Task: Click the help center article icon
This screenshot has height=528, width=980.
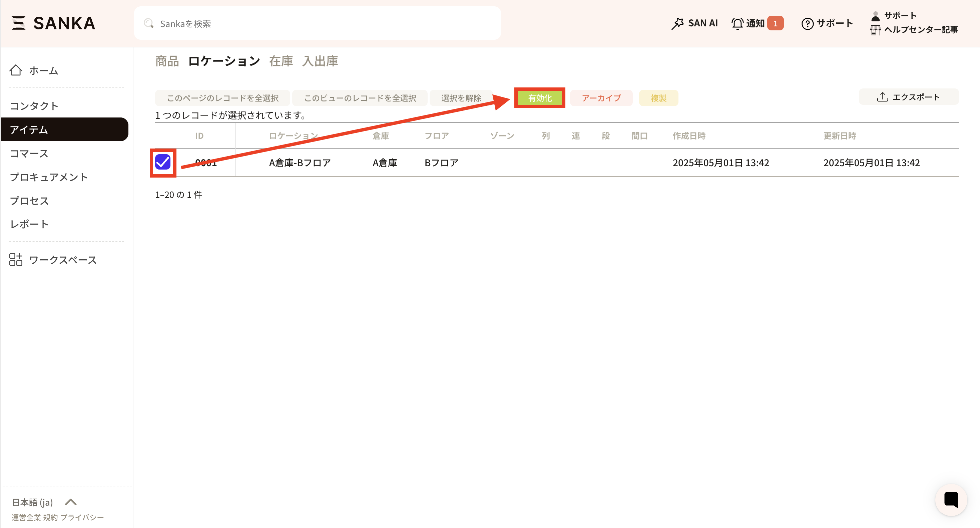Action: (x=875, y=30)
